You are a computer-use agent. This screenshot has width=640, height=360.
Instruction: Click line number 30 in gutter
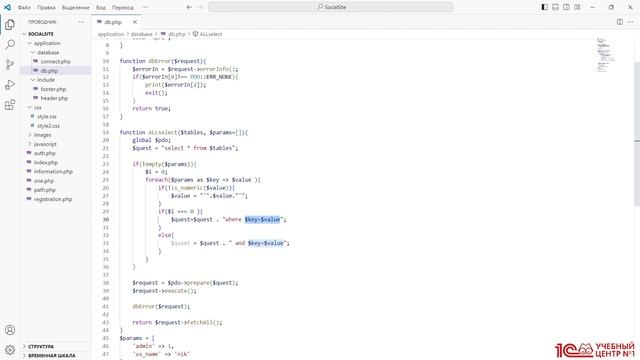pos(106,220)
